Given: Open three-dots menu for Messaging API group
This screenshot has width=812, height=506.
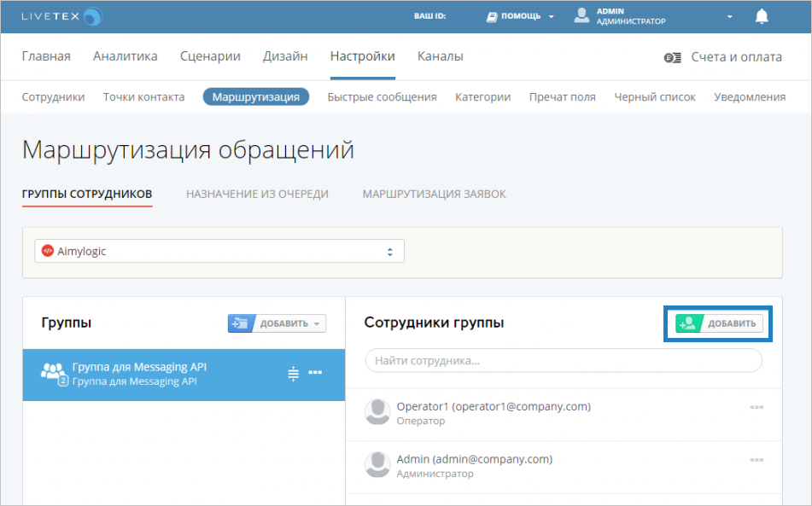Looking at the screenshot, I should coord(315,373).
